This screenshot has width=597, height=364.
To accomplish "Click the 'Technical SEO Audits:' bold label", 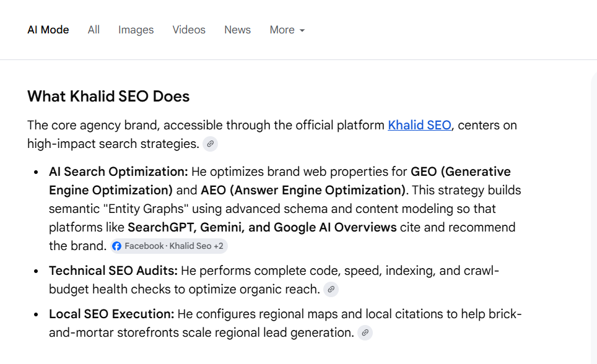I will [113, 271].
